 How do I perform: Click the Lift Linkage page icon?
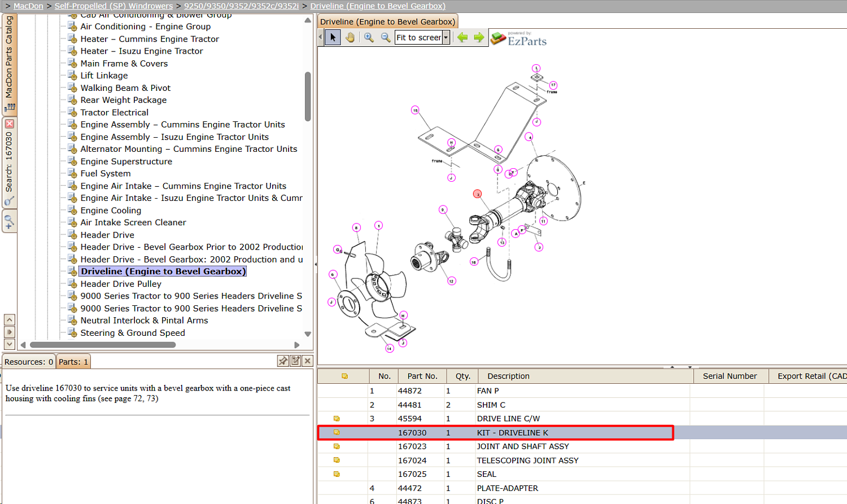[72, 75]
